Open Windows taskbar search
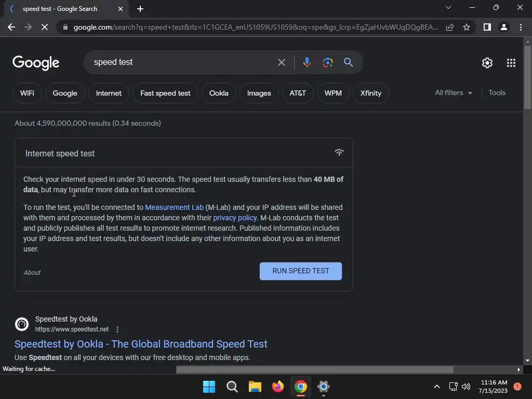 232,387
